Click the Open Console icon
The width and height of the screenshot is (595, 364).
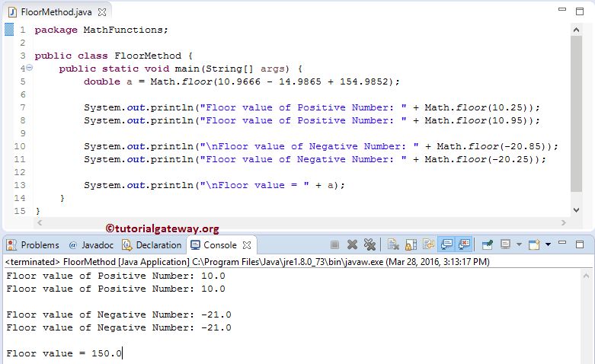[534, 245]
